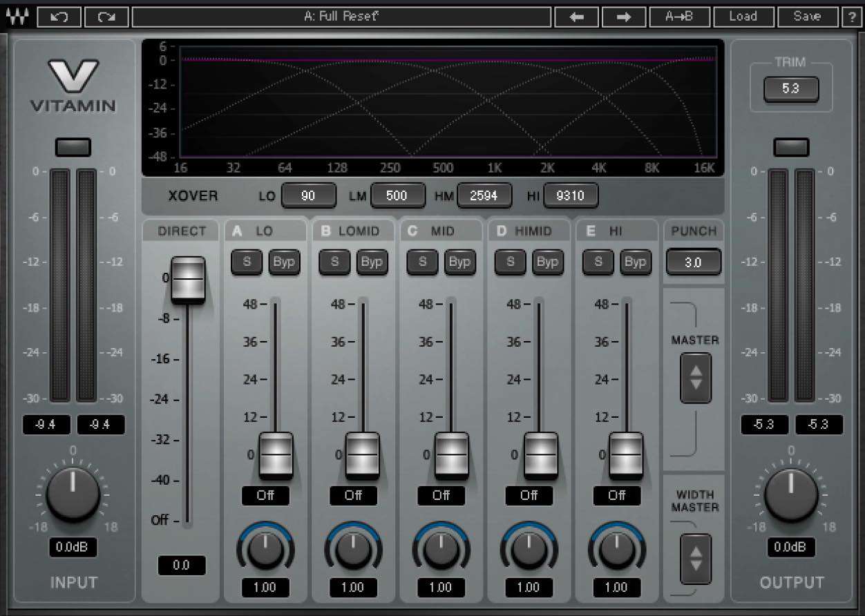
Task: Select the TRIM value field
Action: point(791,89)
